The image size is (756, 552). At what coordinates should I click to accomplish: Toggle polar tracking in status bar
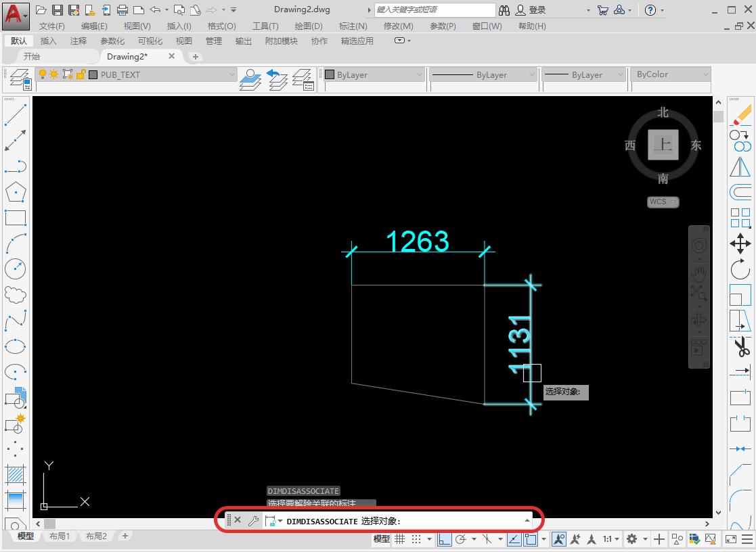click(x=461, y=539)
